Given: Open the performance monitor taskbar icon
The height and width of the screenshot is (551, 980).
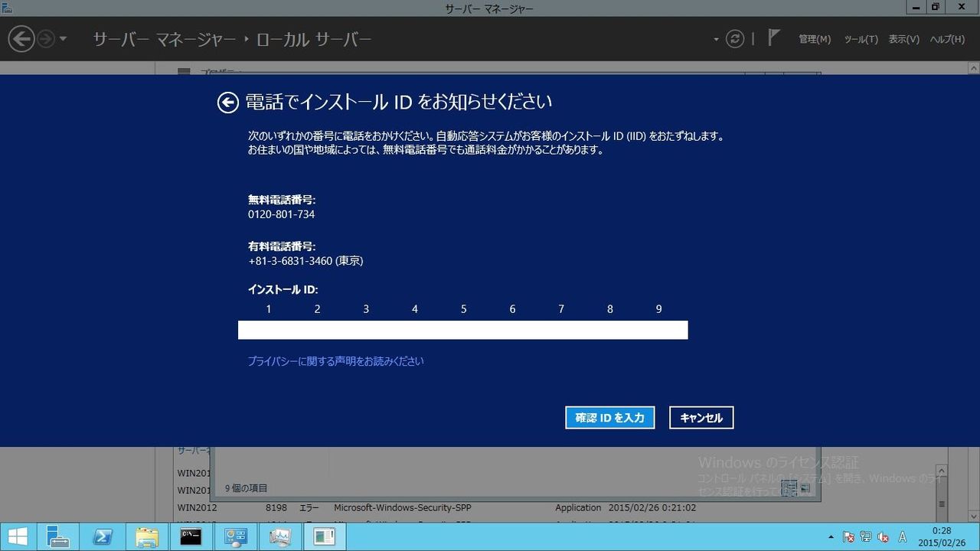Looking at the screenshot, I should point(280,536).
